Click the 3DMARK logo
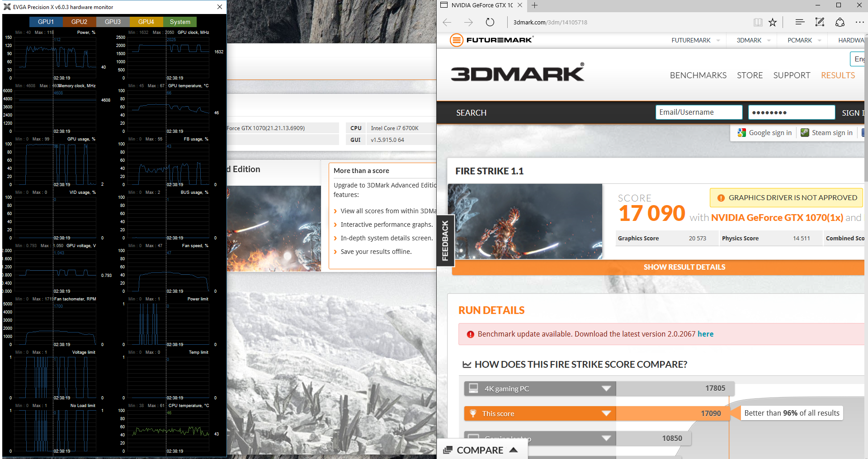Viewport: 868px width, 459px height. (518, 72)
